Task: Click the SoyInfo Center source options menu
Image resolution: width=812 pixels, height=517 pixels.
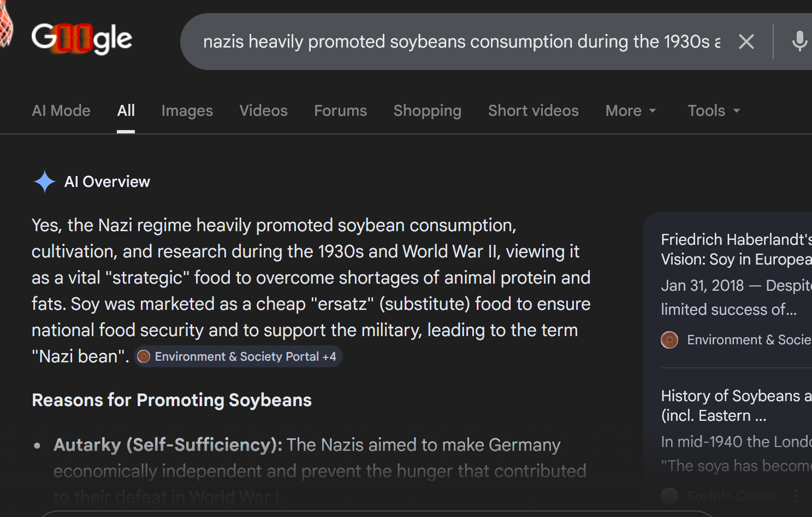Action: pos(796,496)
